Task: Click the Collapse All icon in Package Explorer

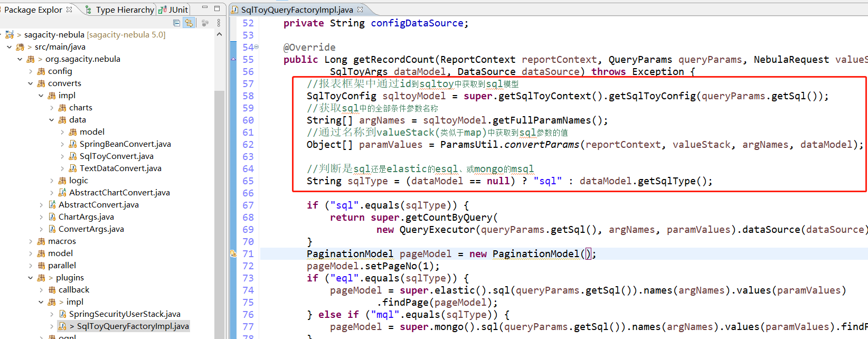Action: [x=176, y=23]
